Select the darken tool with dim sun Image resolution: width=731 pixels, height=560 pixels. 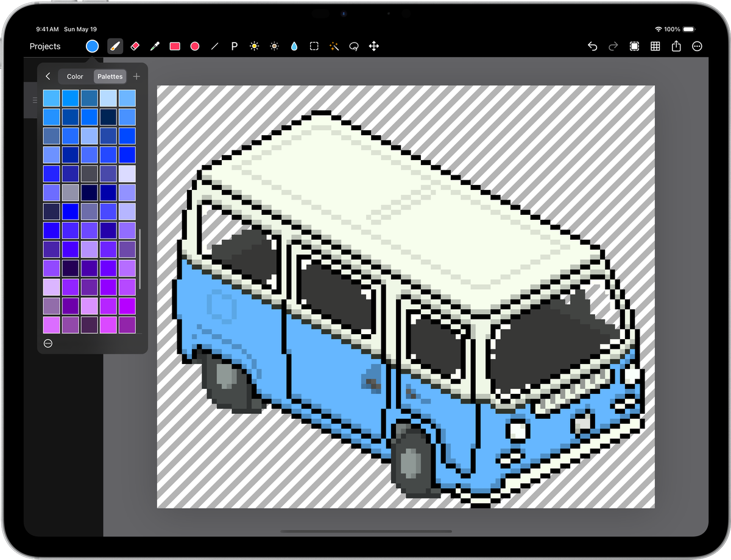click(x=274, y=46)
